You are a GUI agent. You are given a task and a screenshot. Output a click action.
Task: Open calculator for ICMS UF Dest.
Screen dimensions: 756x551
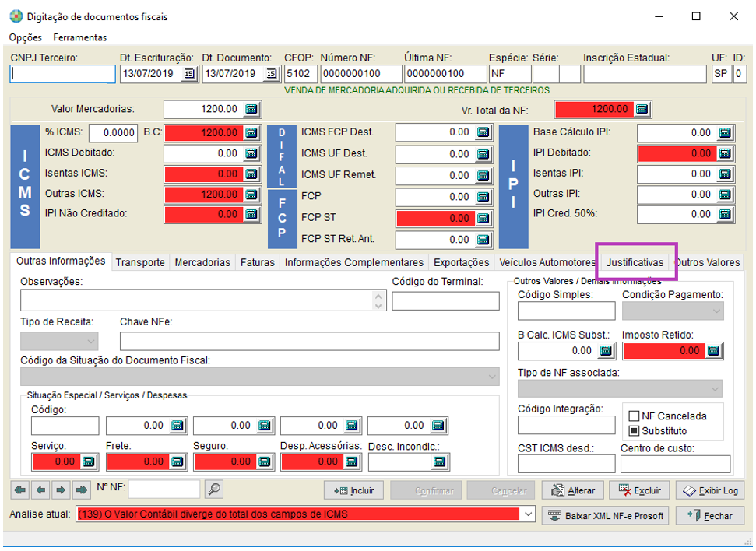[x=483, y=154]
